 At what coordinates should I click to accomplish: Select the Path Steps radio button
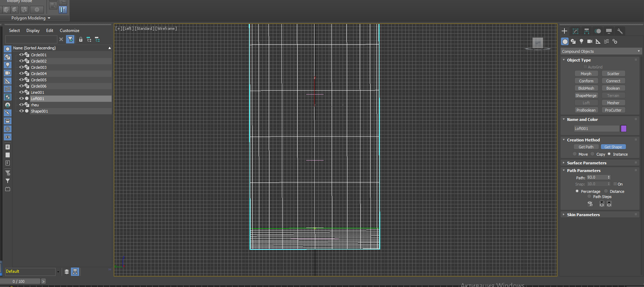coord(589,196)
